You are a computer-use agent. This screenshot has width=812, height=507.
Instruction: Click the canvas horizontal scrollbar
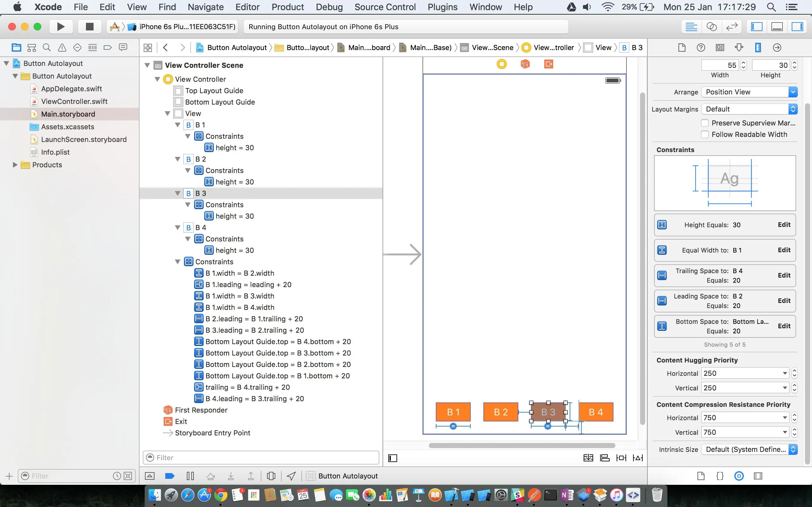pyautogui.click(x=522, y=445)
